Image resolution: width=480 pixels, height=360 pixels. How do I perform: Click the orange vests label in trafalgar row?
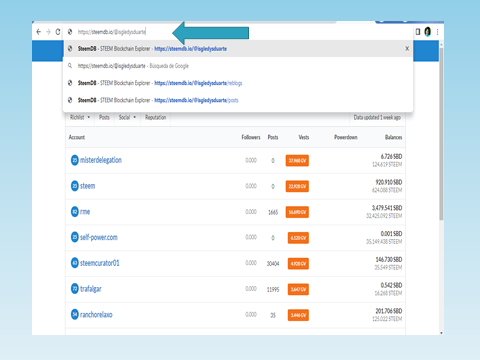[x=298, y=289]
